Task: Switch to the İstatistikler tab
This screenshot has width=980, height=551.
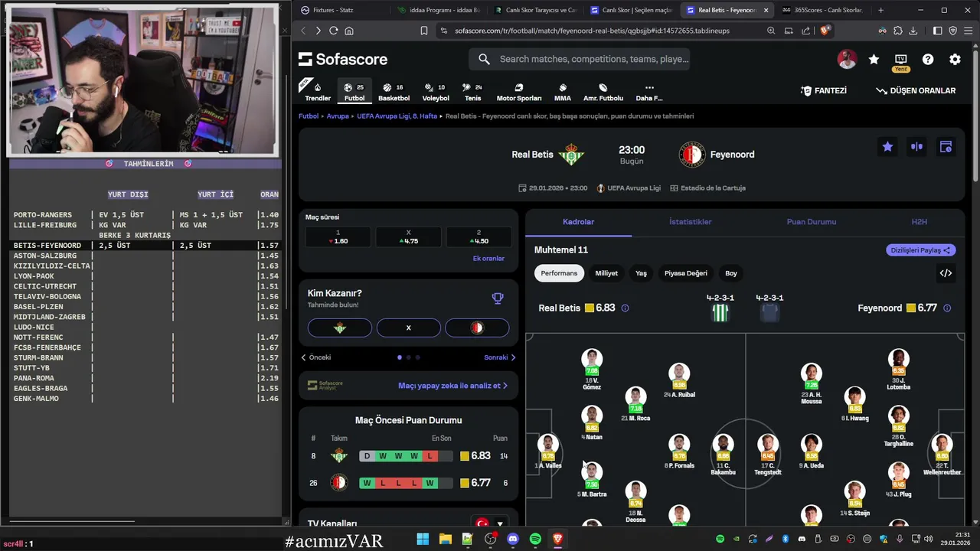Action: 690,222
